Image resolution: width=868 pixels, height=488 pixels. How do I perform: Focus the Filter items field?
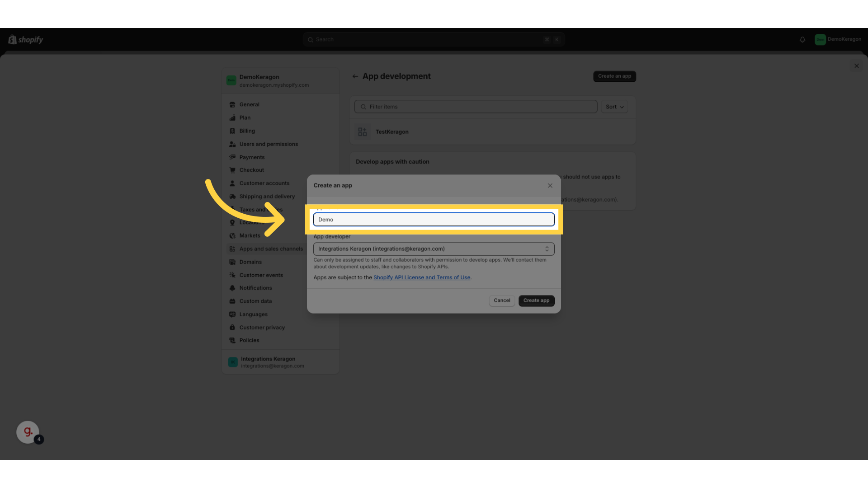click(x=476, y=107)
